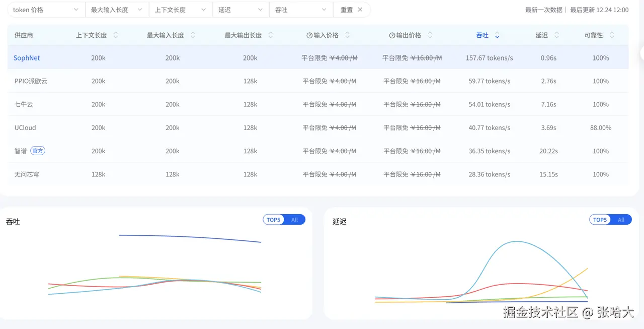Sort by 上下文长度 column sort icon
644x329 pixels.
click(x=116, y=35)
